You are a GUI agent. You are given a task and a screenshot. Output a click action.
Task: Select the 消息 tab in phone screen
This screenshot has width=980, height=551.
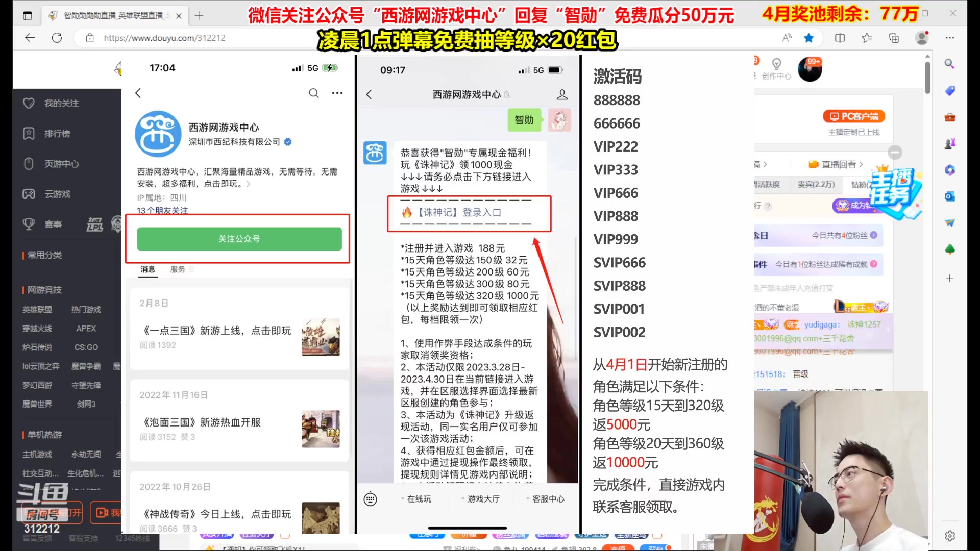tap(148, 269)
